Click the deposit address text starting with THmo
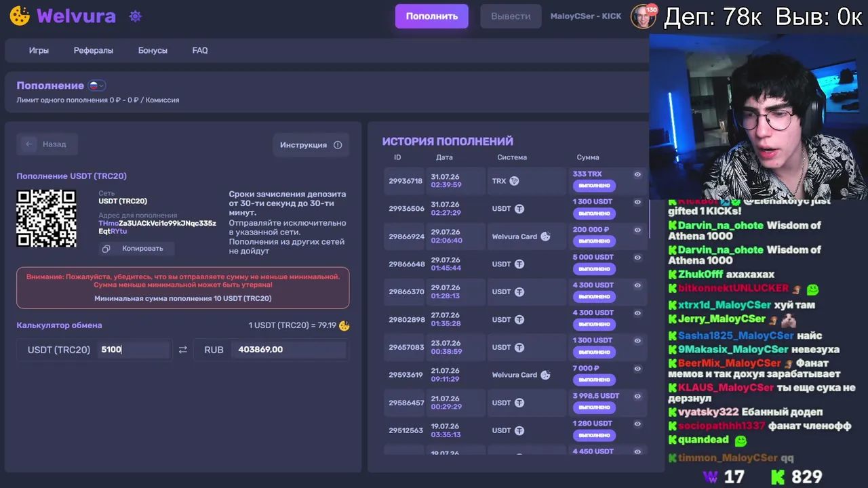Image resolution: width=868 pixels, height=488 pixels. [157, 227]
